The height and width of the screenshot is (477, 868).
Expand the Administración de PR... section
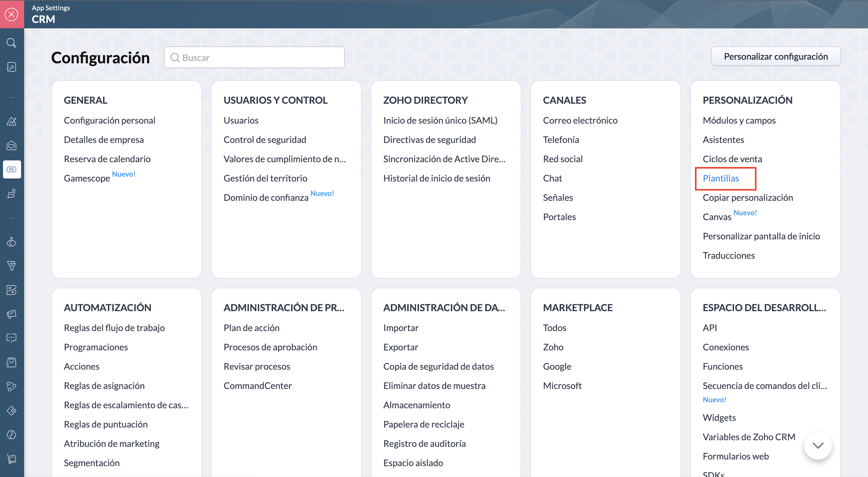coord(285,307)
